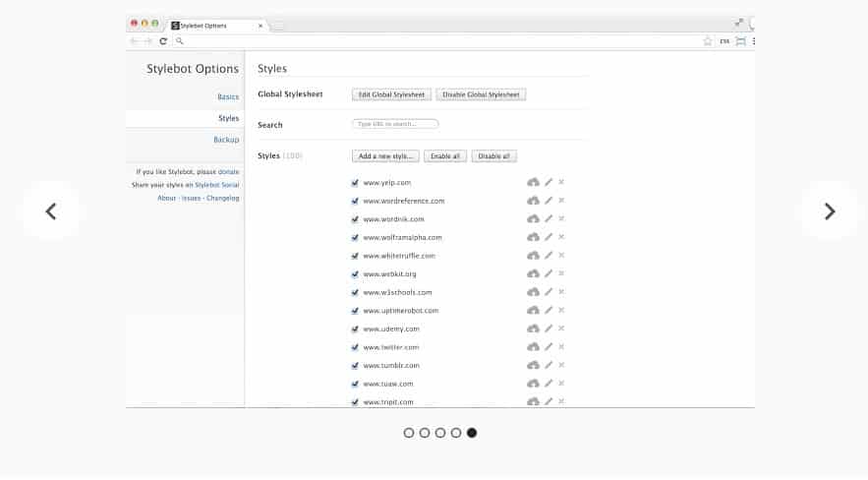The width and height of the screenshot is (868, 480).
Task: Open the Issues link in the sidebar
Action: (191, 199)
